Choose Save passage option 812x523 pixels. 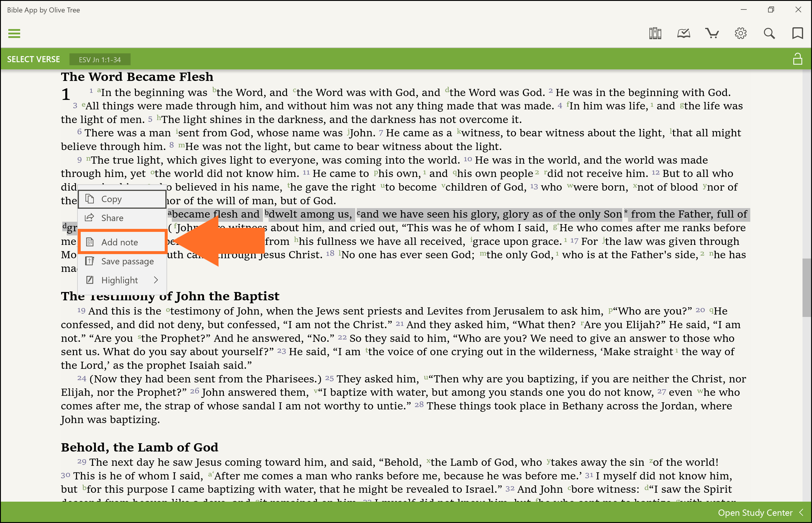pyautogui.click(x=122, y=261)
